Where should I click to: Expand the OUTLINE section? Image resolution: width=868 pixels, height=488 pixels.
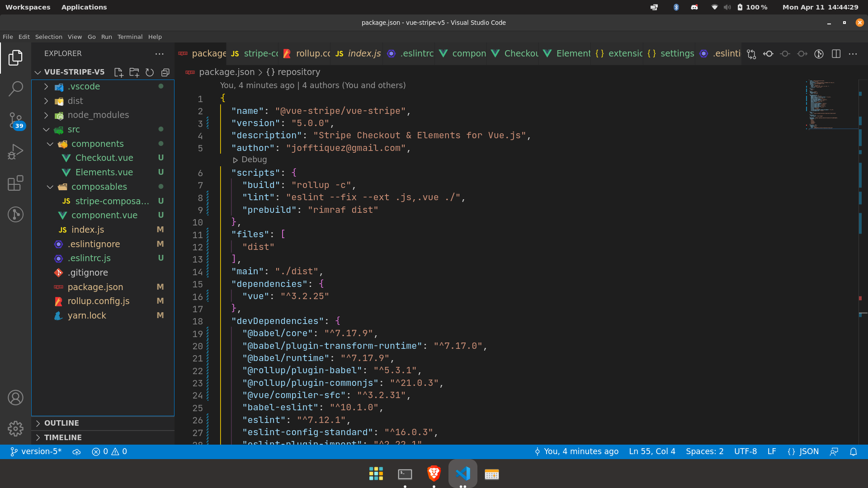[61, 423]
